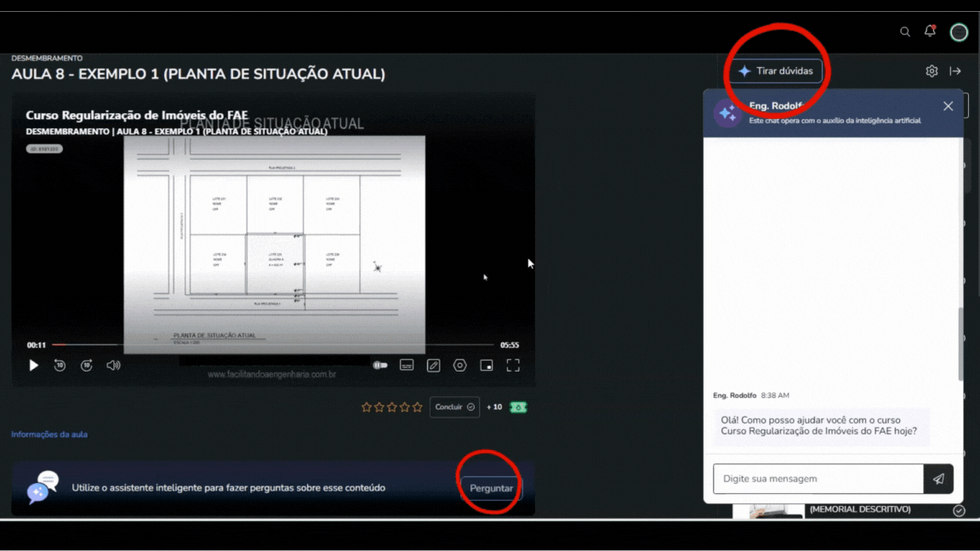Click the Digite sua mensagem field
The image size is (980, 551).
[818, 479]
